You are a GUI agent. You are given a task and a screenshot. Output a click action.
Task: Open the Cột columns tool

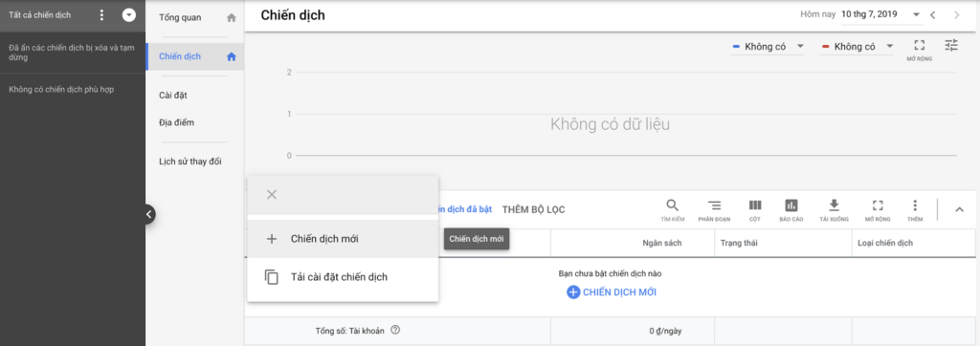tap(755, 210)
